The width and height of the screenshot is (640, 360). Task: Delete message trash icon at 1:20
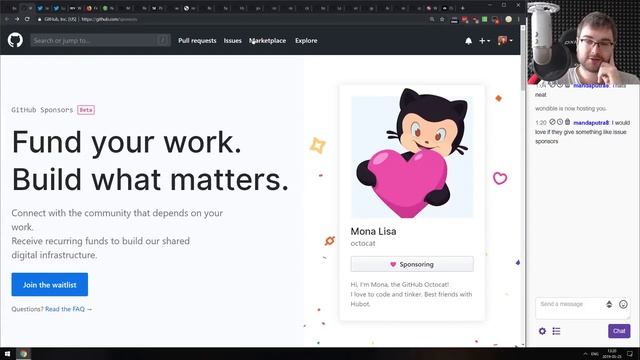pyautogui.click(x=567, y=122)
